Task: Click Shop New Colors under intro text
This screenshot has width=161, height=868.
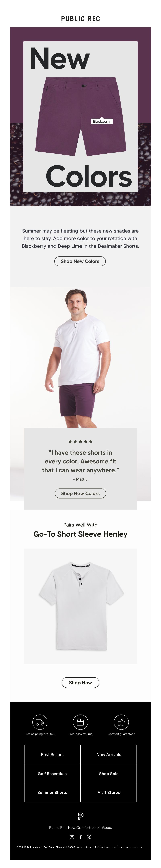Action: (80, 261)
